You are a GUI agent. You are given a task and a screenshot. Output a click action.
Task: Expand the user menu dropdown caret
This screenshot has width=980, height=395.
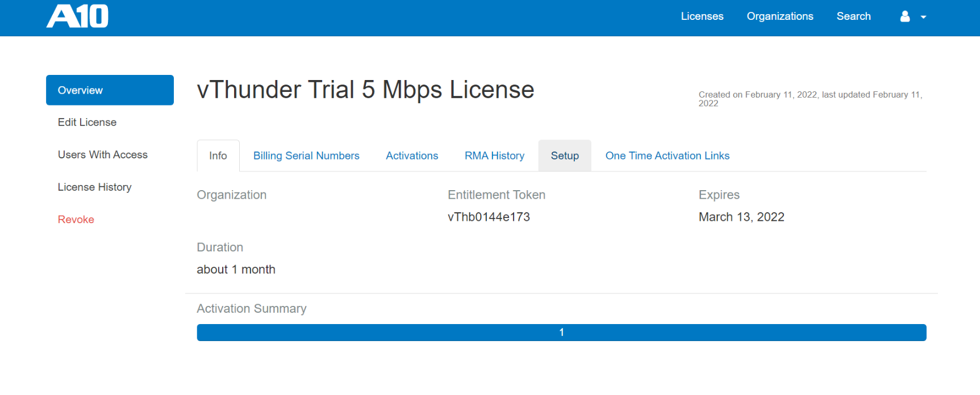pos(923,17)
